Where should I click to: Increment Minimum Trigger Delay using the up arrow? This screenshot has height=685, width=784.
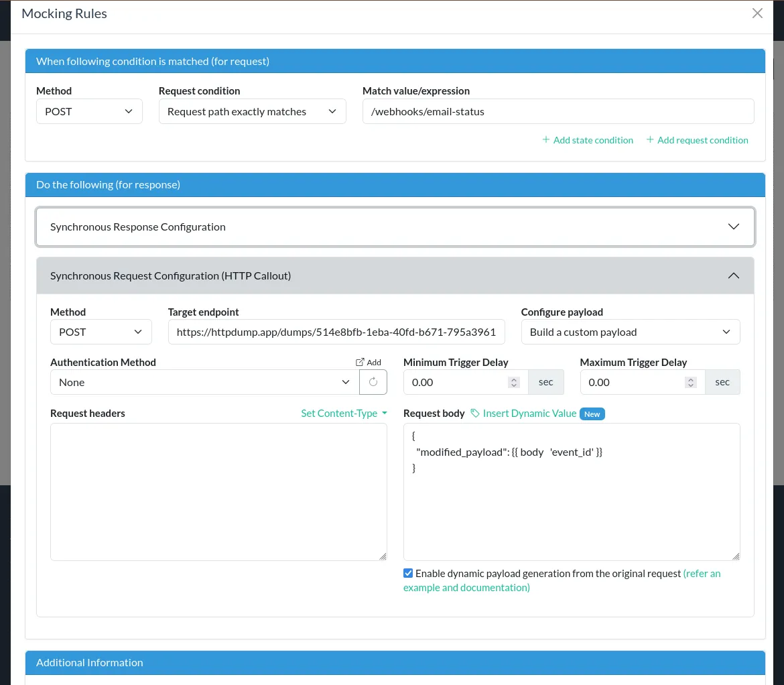[x=514, y=379]
